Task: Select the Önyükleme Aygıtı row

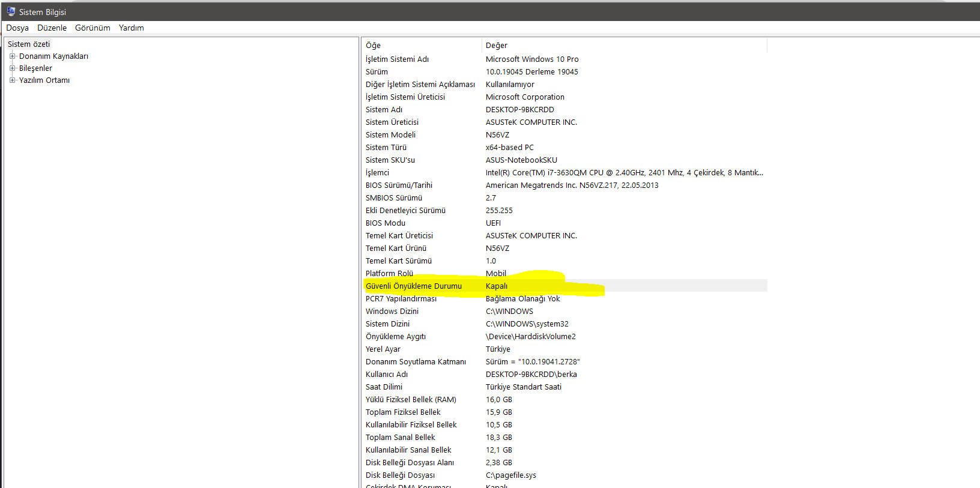Action: [396, 336]
